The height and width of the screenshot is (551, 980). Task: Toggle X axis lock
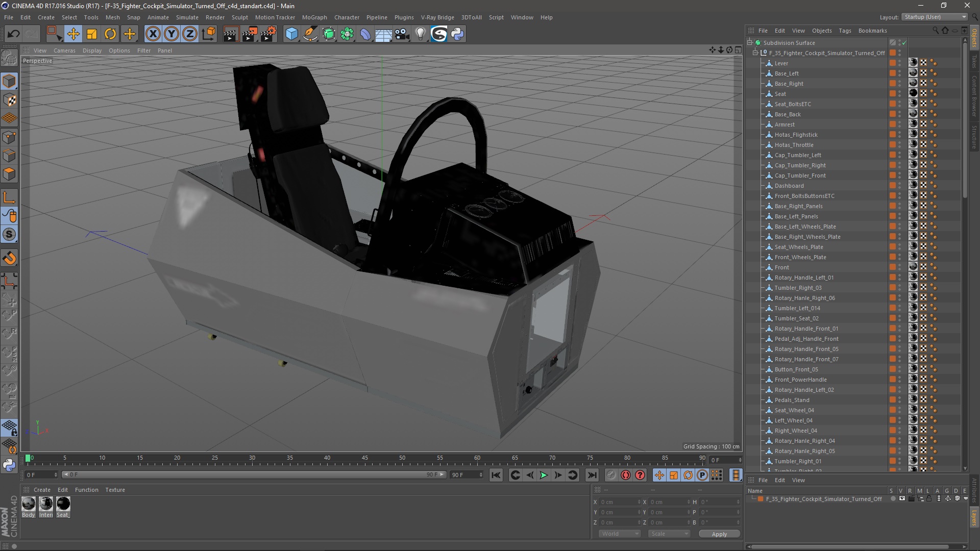click(x=153, y=34)
